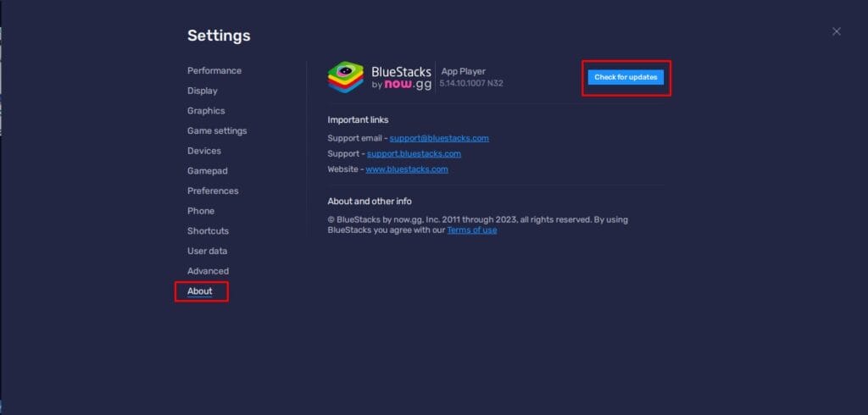Open the Phone settings tab
The width and height of the screenshot is (868, 415).
pyautogui.click(x=200, y=211)
